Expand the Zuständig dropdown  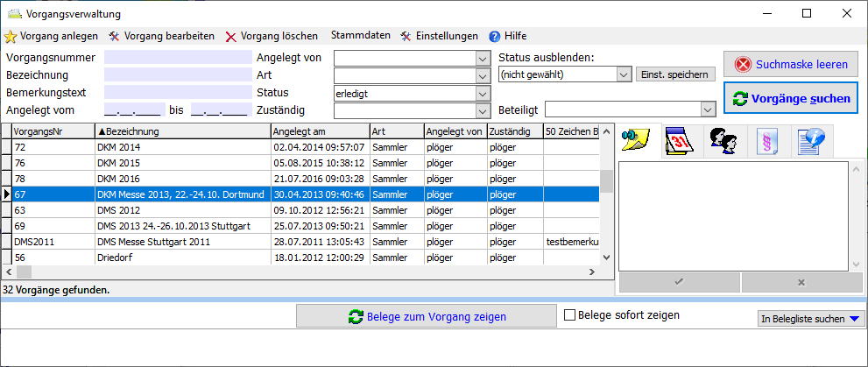click(x=483, y=111)
